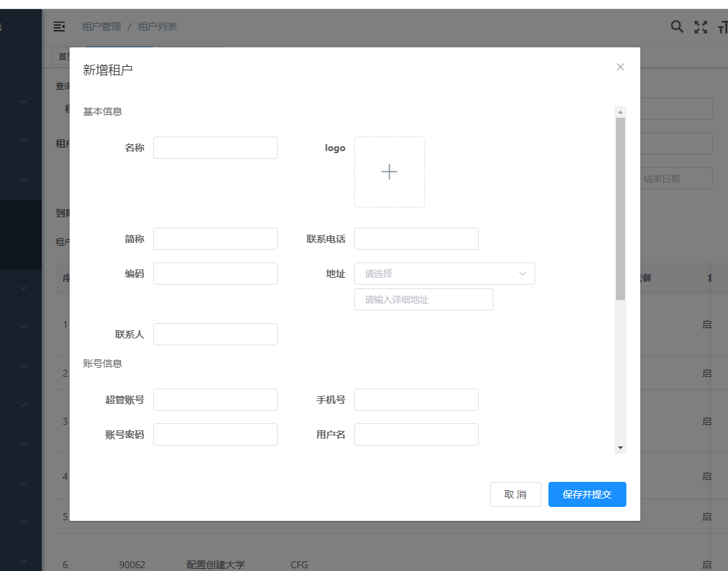Toggle fullscreen mode icon in header
Image resolution: width=728 pixels, height=571 pixels.
coord(701,27)
